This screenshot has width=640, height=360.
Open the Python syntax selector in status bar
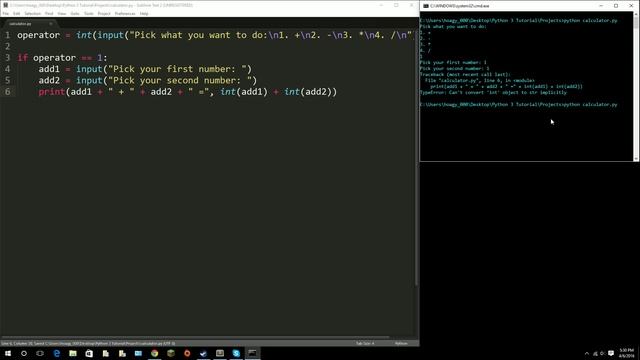pos(401,343)
